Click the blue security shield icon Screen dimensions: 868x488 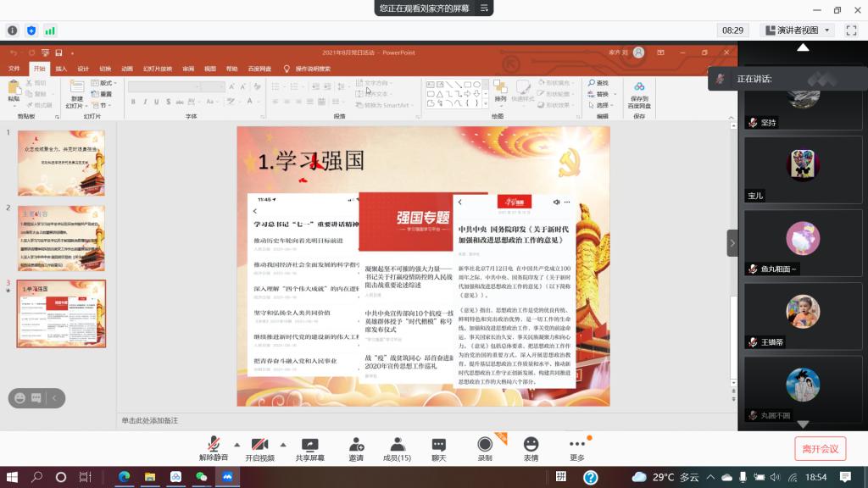click(31, 30)
